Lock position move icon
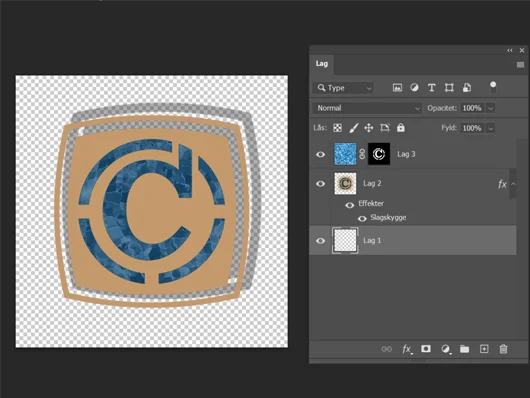This screenshot has height=398, width=530. [368, 128]
